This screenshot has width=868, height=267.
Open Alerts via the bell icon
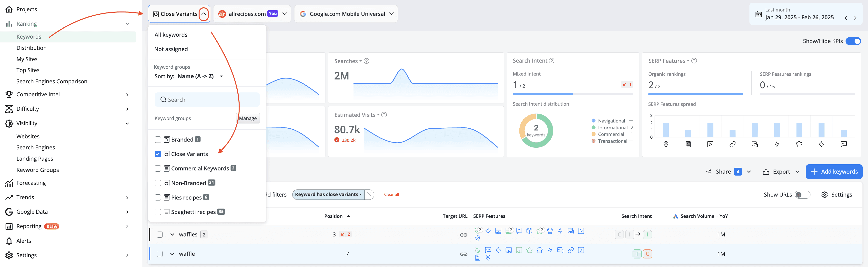[9, 241]
